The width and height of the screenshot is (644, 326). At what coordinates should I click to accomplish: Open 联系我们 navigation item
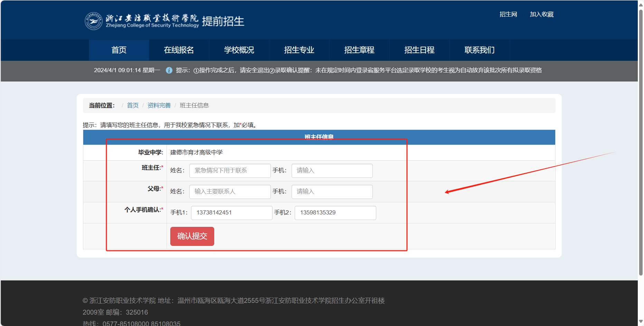point(480,50)
